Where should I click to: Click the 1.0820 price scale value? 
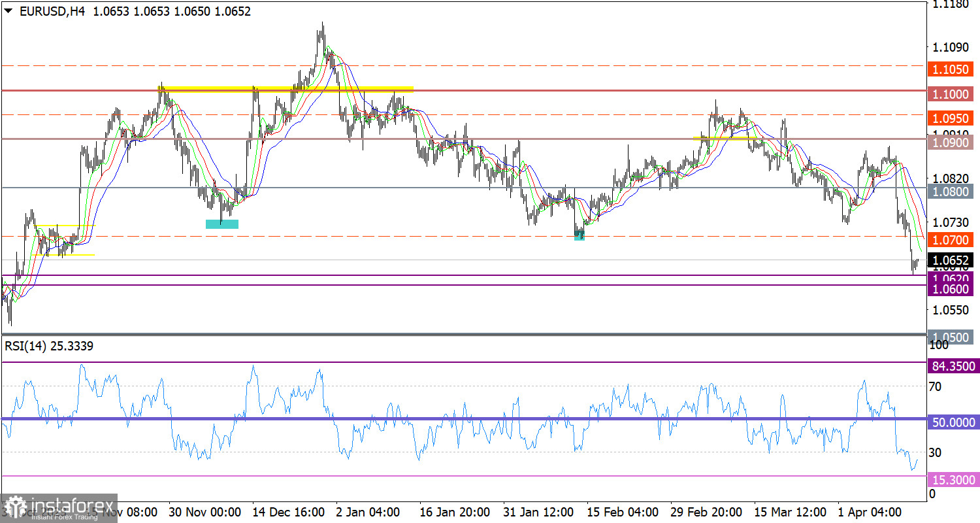coord(951,178)
